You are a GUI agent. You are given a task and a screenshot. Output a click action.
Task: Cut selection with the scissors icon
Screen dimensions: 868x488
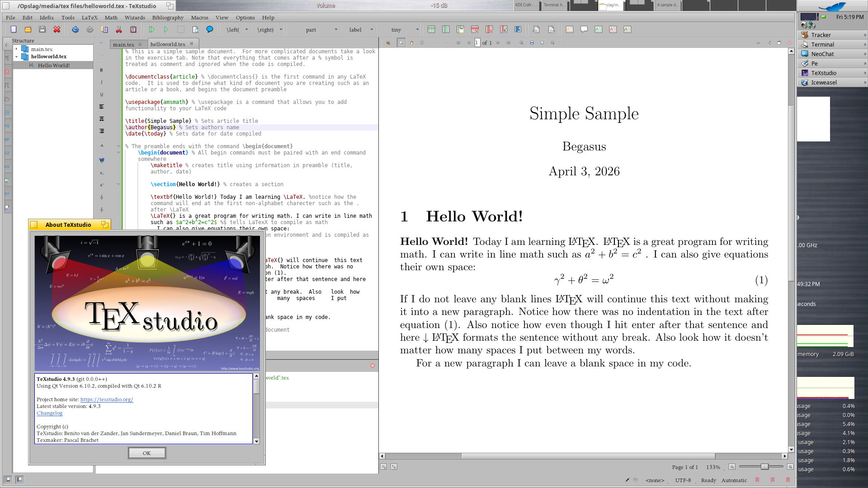119,29
